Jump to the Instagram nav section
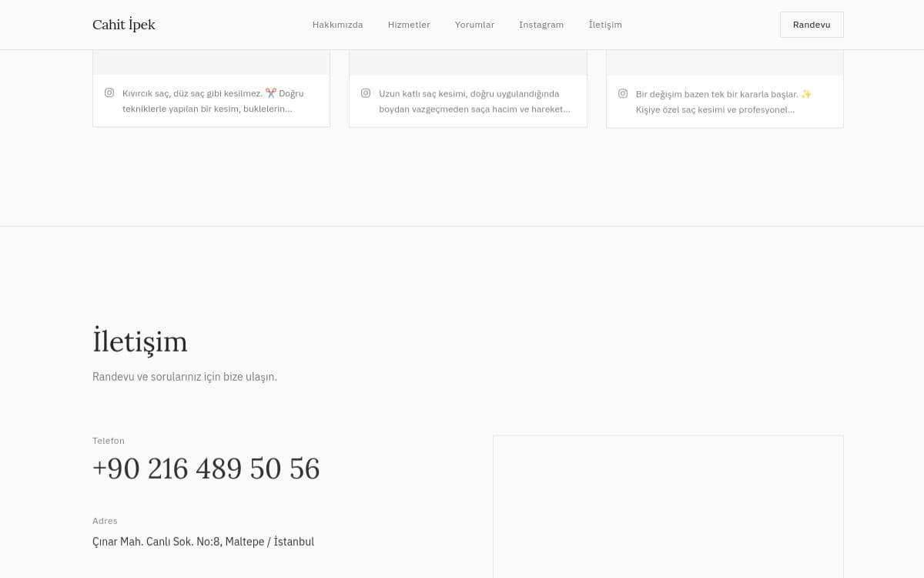 pyautogui.click(x=541, y=25)
